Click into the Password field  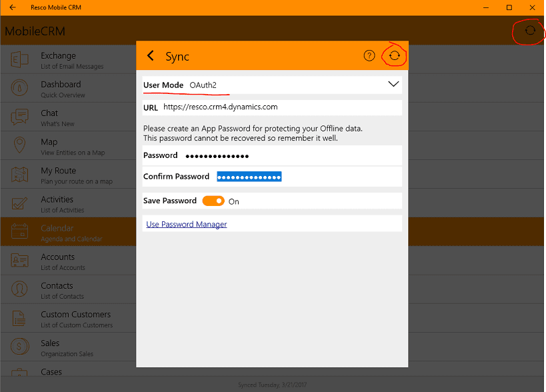pyautogui.click(x=272, y=155)
